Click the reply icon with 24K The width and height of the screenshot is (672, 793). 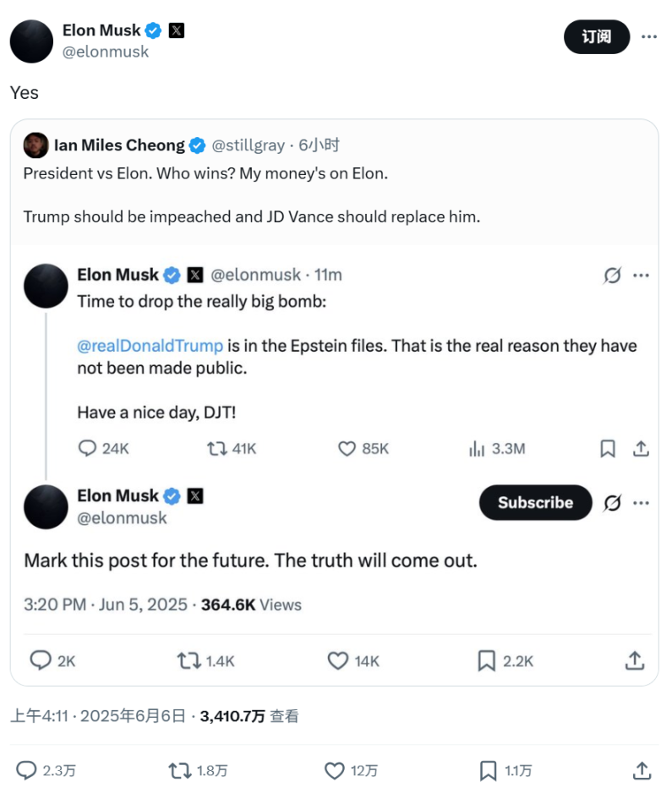(x=87, y=448)
